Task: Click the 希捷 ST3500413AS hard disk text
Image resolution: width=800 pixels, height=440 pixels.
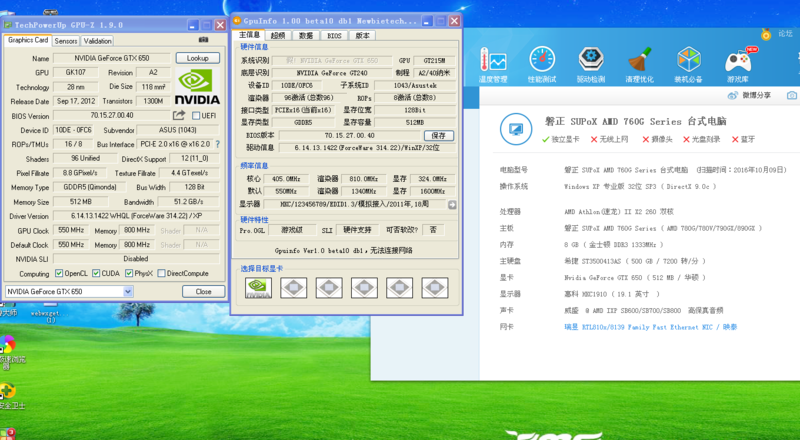Action: (x=635, y=261)
